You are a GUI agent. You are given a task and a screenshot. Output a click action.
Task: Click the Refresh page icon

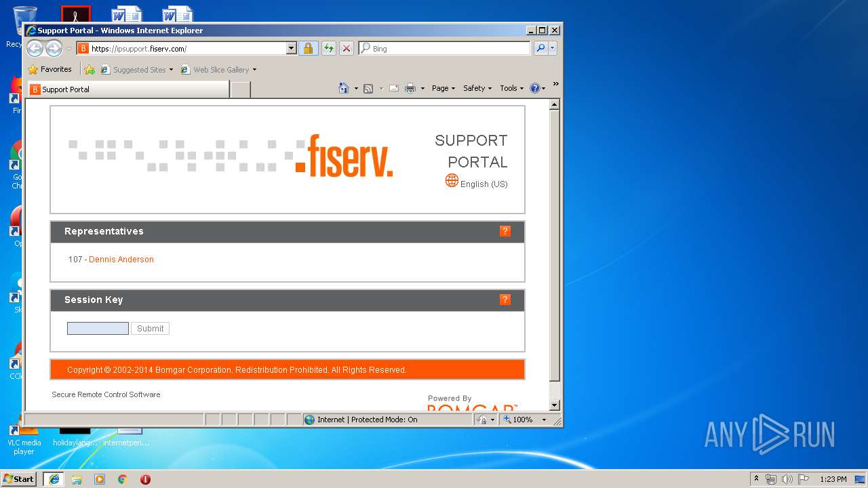328,49
